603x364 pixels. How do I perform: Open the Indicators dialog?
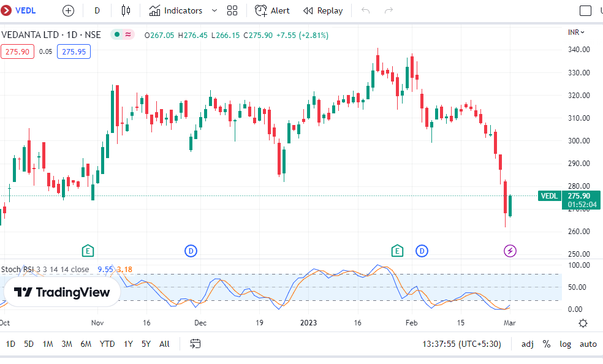pyautogui.click(x=176, y=11)
